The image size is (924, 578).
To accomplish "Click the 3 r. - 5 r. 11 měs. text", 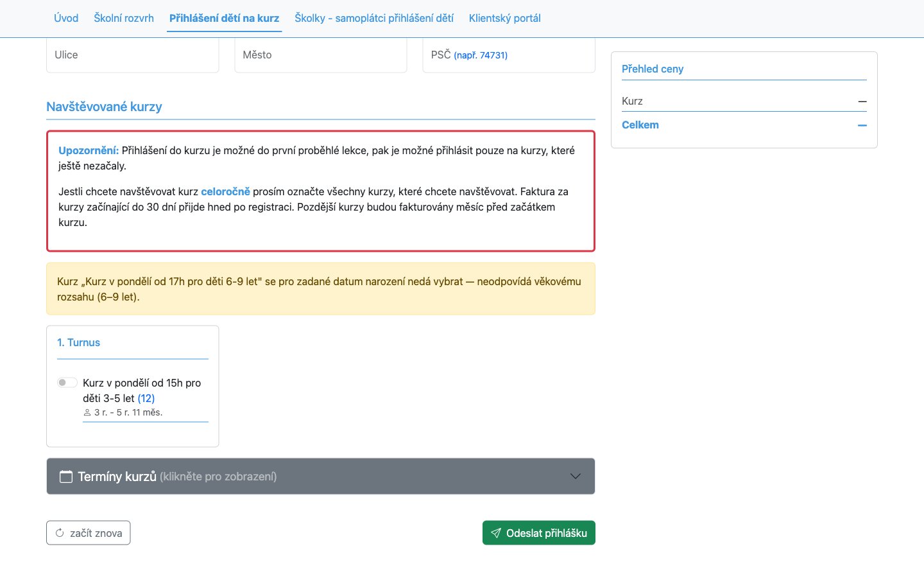I will tap(128, 413).
